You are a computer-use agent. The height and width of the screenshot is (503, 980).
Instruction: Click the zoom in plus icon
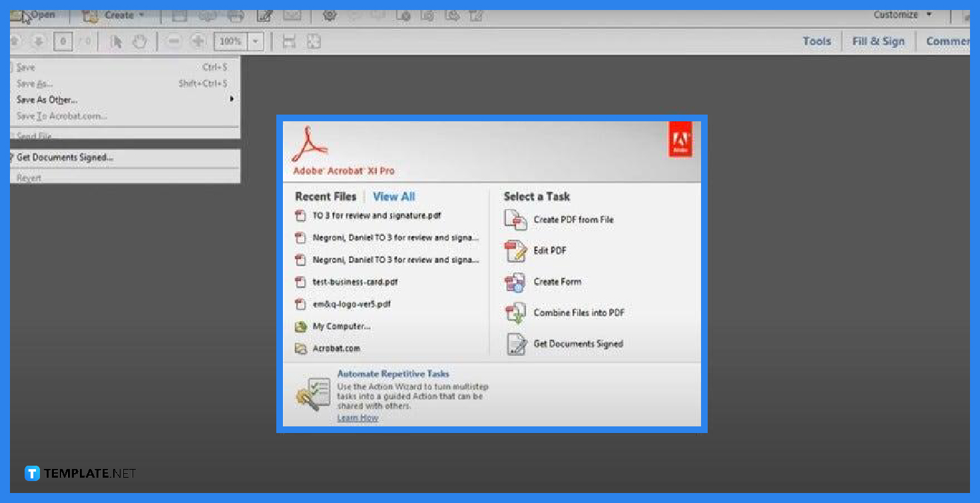click(x=198, y=41)
